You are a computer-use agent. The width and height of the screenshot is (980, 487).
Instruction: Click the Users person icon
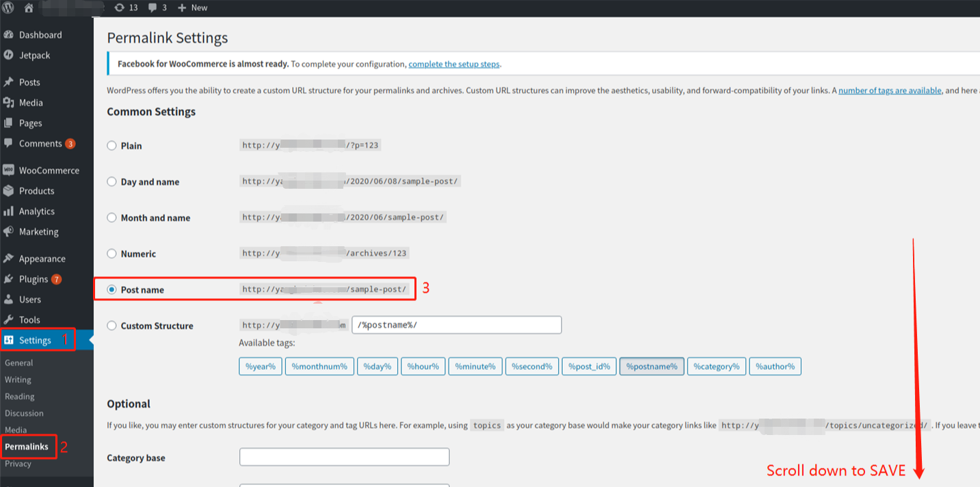click(8, 300)
